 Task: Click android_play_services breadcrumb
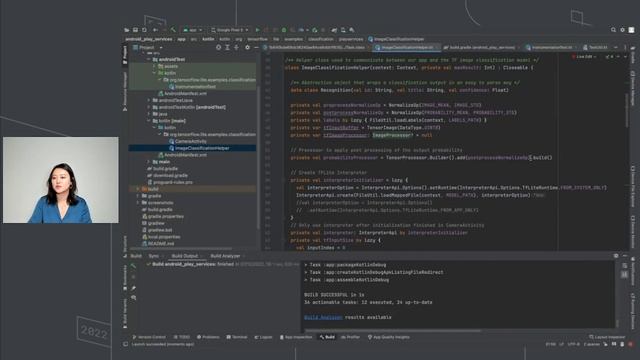[x=149, y=39]
